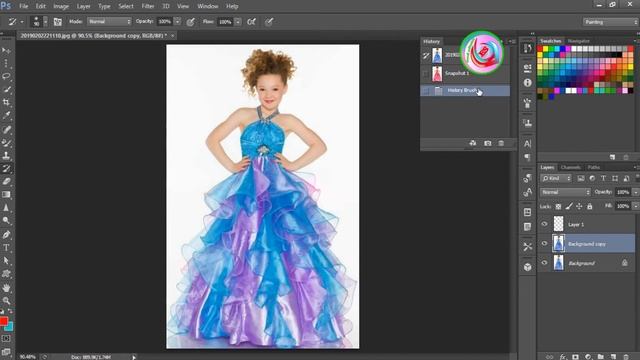Screen dimensions: 640x360
Task: Toggle lock transparent pixels
Action: (558, 207)
